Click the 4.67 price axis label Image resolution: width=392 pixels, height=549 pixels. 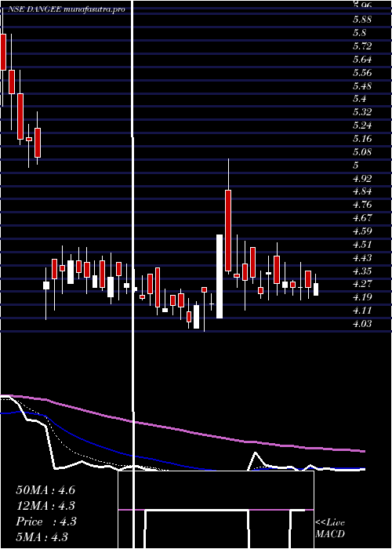(362, 218)
